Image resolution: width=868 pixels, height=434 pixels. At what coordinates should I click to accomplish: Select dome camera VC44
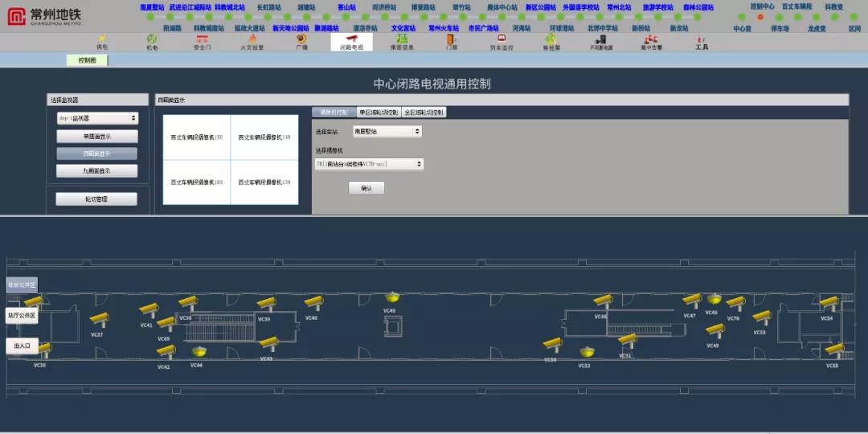pos(199,351)
